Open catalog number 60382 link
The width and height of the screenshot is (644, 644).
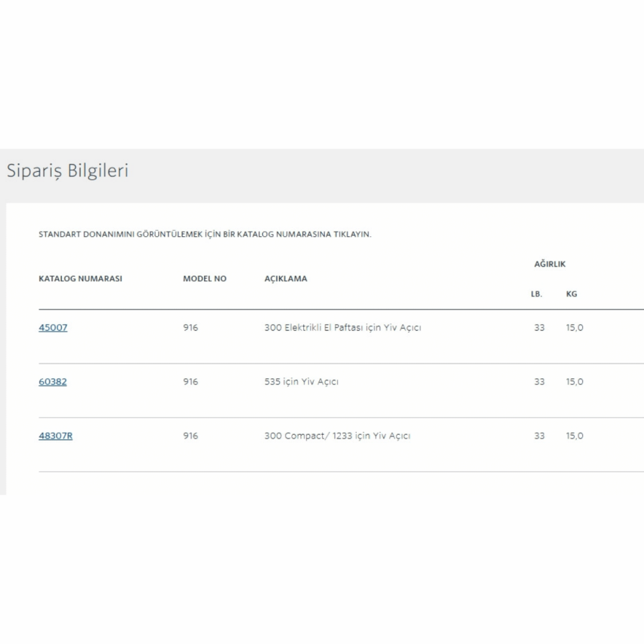52,382
